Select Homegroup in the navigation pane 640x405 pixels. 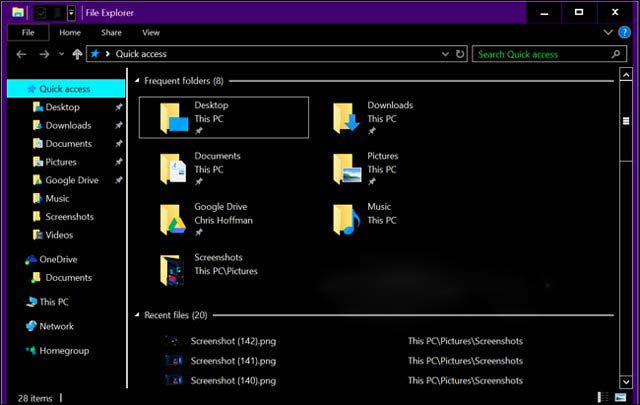64,351
